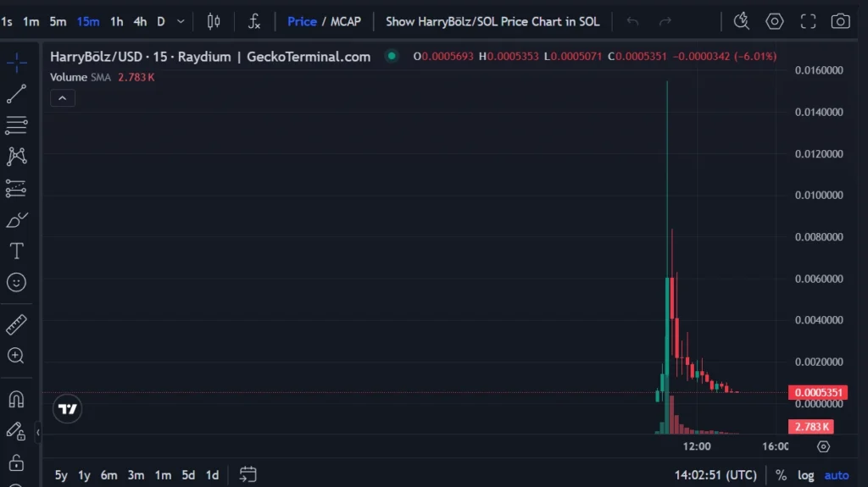Open chart settings hexagon icon

coord(775,21)
